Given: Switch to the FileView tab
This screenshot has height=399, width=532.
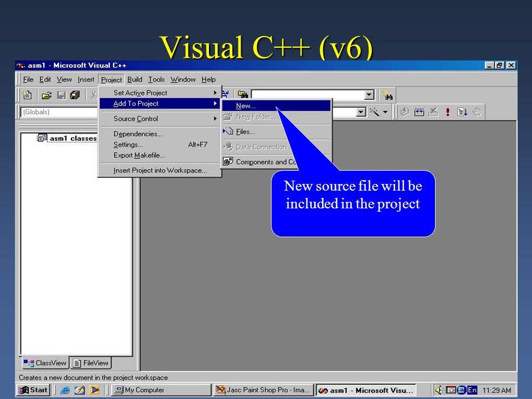Looking at the screenshot, I should pyautogui.click(x=90, y=363).
